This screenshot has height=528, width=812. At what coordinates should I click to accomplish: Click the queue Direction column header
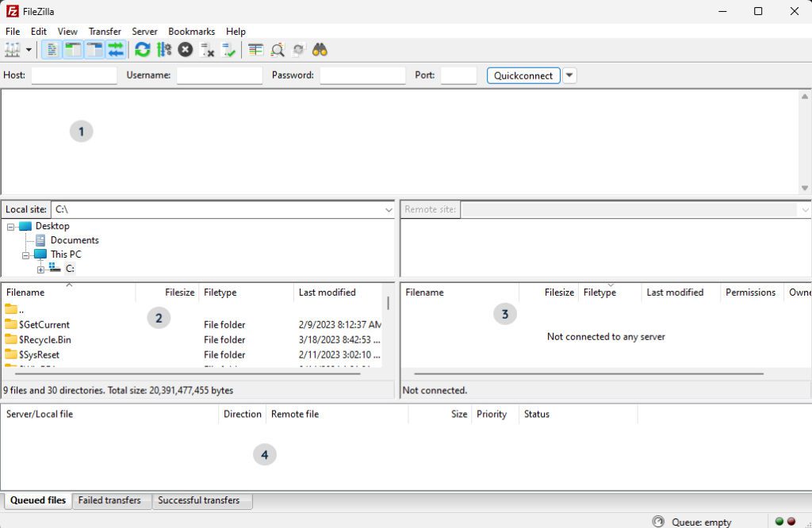pyautogui.click(x=243, y=414)
